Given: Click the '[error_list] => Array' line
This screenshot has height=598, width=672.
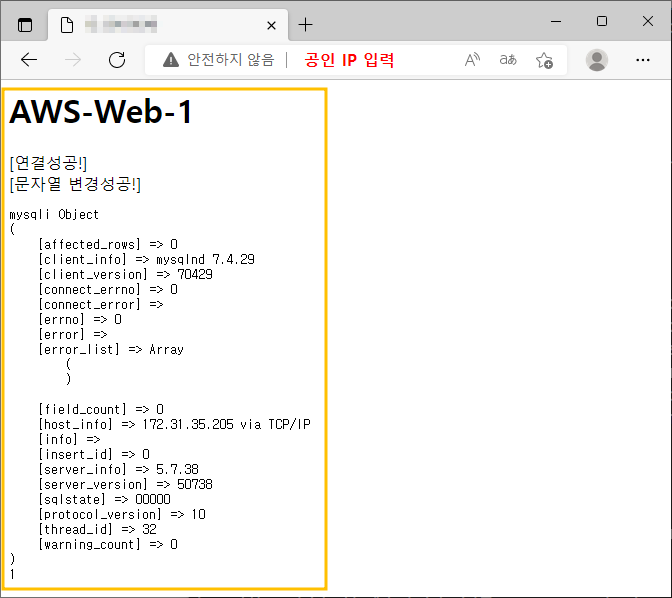Looking at the screenshot, I should click(x=111, y=349).
